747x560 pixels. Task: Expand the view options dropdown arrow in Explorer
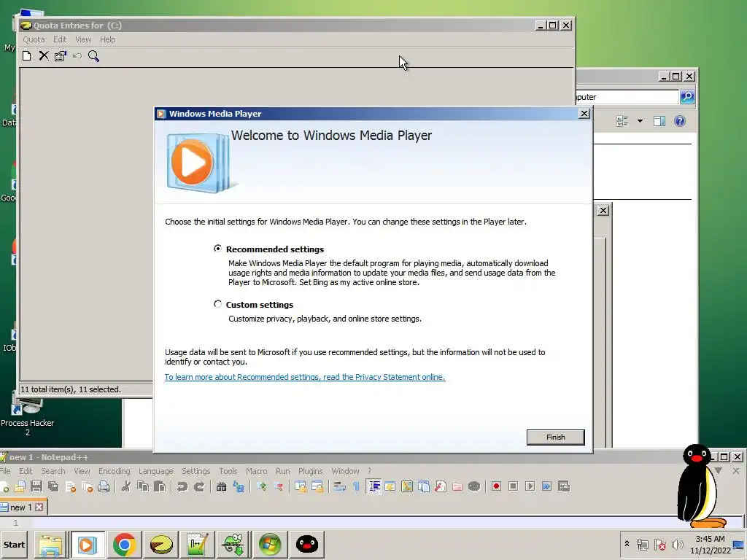(x=640, y=121)
